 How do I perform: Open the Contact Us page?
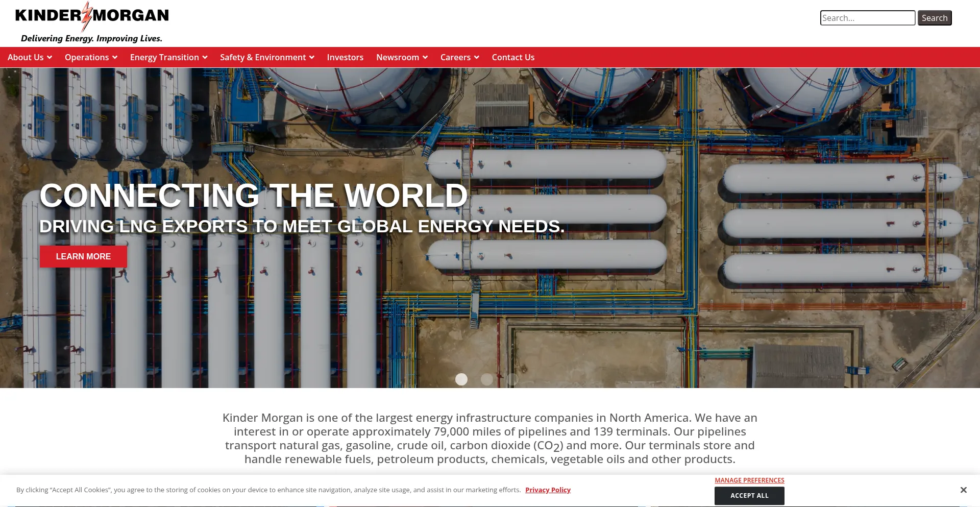coord(513,57)
